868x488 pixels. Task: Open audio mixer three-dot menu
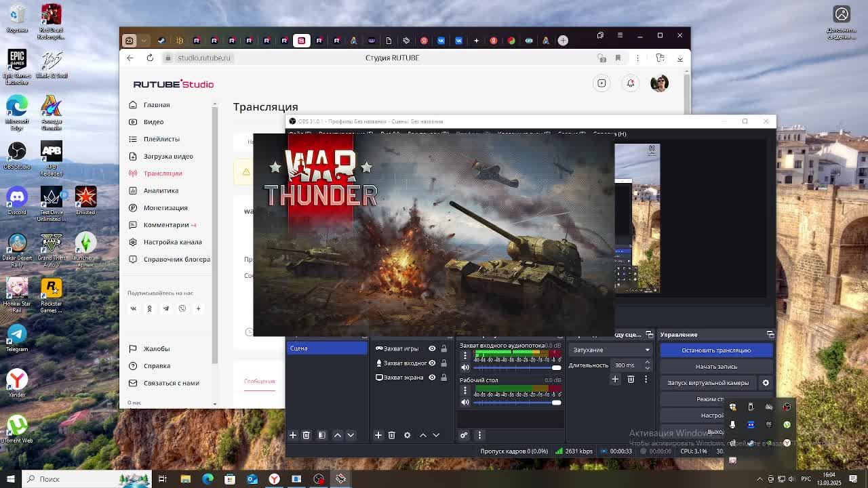(479, 435)
